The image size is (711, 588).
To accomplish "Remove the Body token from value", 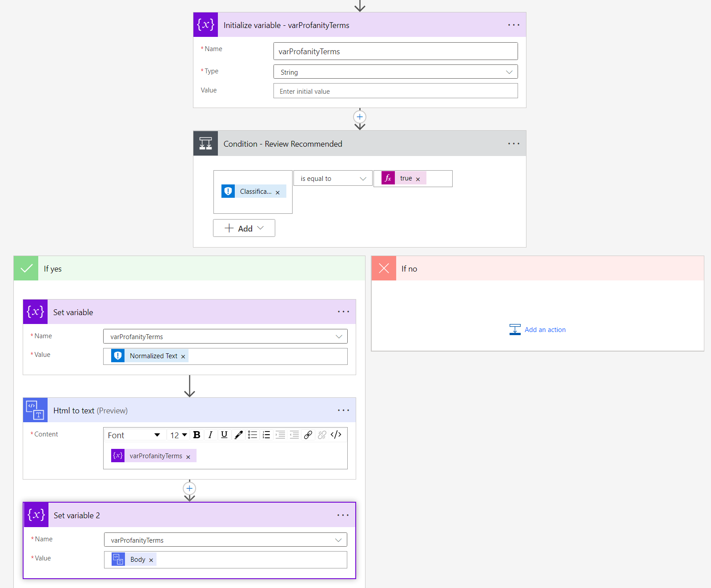I will tap(151, 560).
